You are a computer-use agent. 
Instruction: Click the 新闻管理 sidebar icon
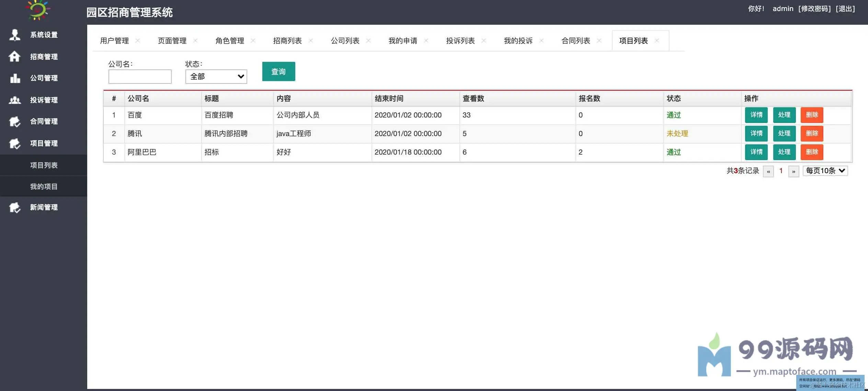[x=14, y=207]
